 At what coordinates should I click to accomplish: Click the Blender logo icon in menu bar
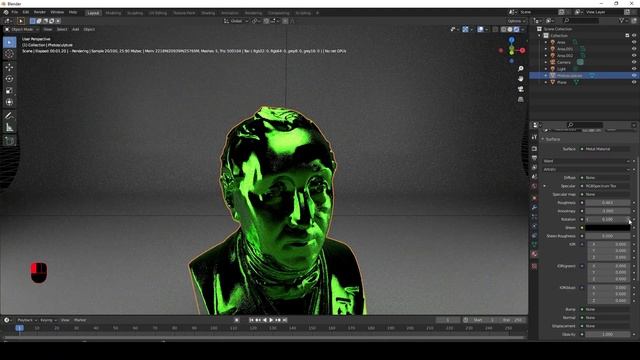pyautogui.click(x=6, y=12)
